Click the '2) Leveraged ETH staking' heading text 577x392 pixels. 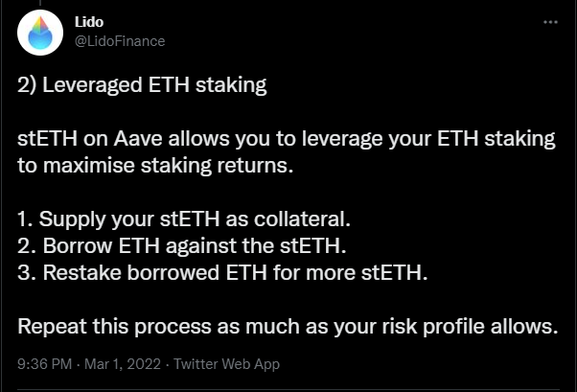(143, 86)
